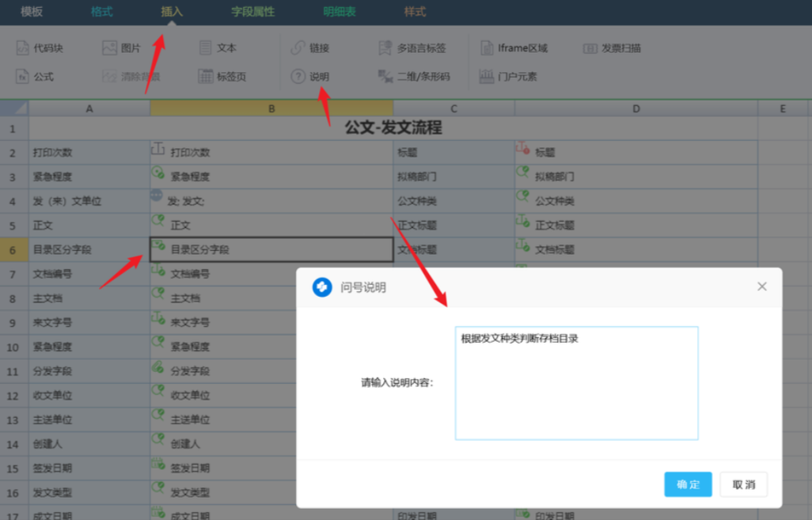Select cell 主送单位 in column A
The image size is (812, 520).
[89, 420]
